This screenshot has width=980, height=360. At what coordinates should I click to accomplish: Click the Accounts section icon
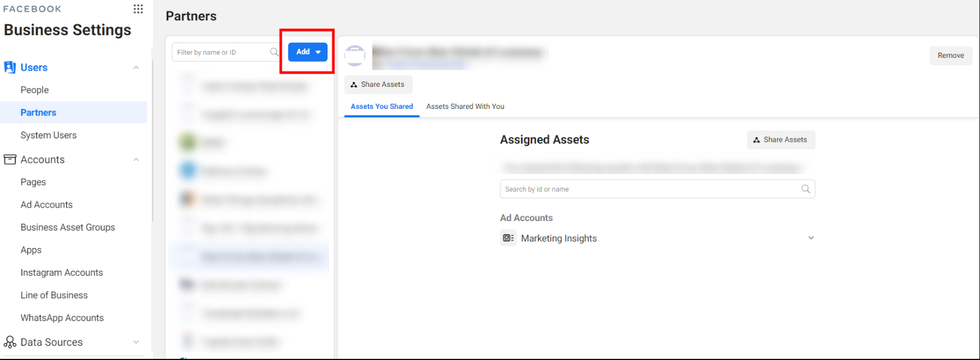10,159
